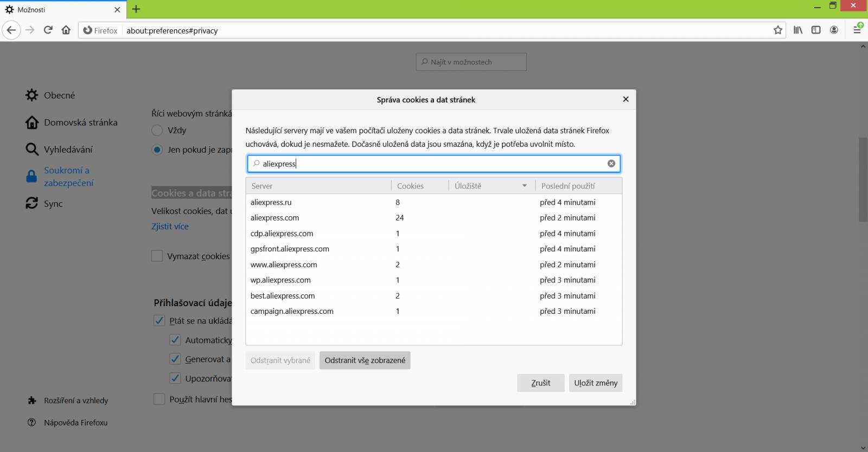Open the Firefox account icon
Screen dimensions: 868x452
point(834,30)
